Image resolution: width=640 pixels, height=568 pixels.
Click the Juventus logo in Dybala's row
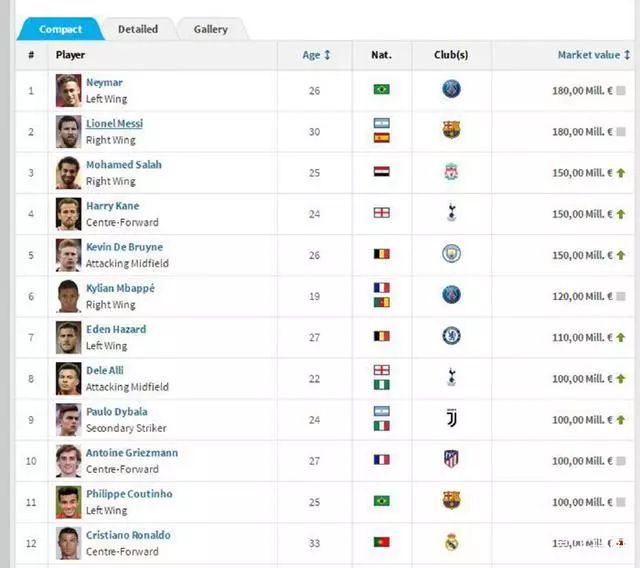click(x=451, y=418)
